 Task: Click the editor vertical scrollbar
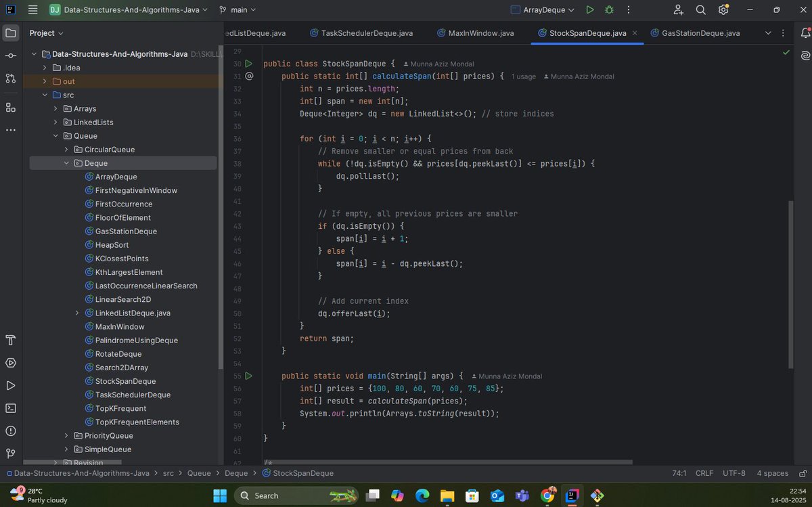(790, 284)
